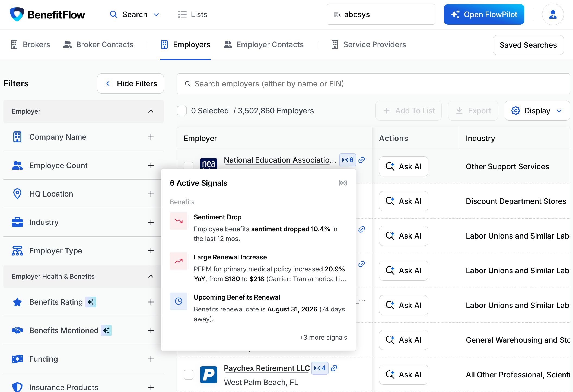
Task: Click the Sentiment Drop trend-down icon
Action: 179,221
